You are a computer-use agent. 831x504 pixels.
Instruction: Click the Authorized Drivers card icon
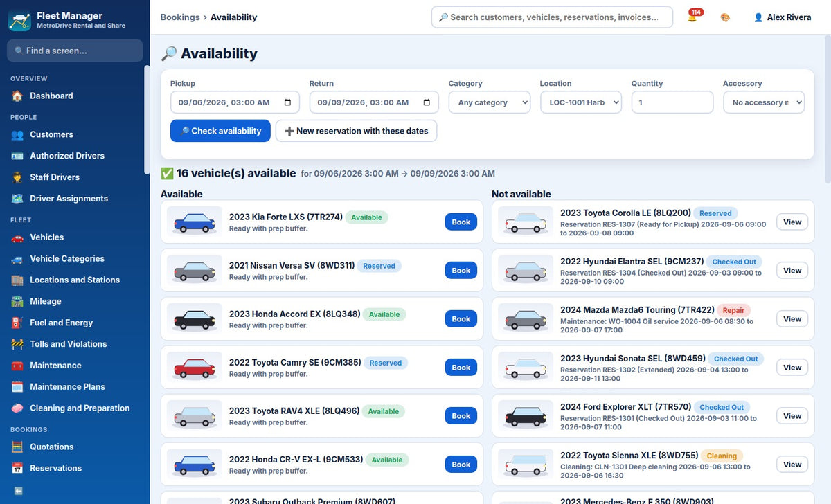[x=17, y=156]
